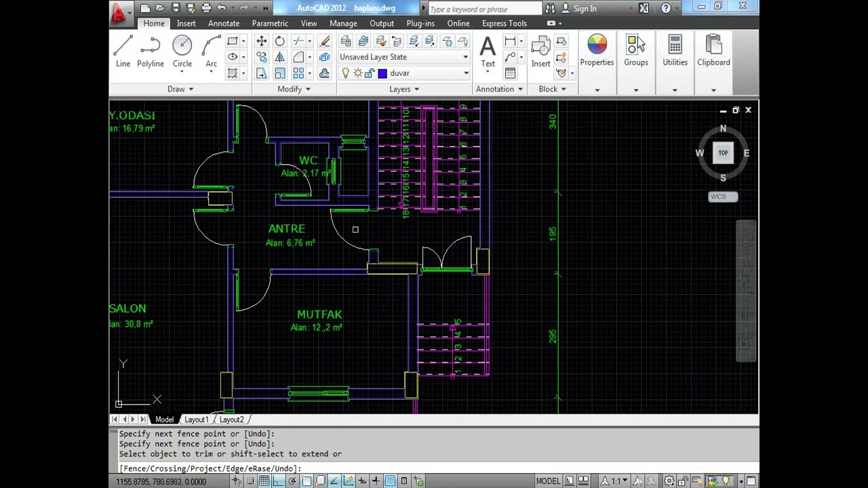This screenshot has width=868, height=488.
Task: Click the Offset tool icon
Action: (x=325, y=73)
